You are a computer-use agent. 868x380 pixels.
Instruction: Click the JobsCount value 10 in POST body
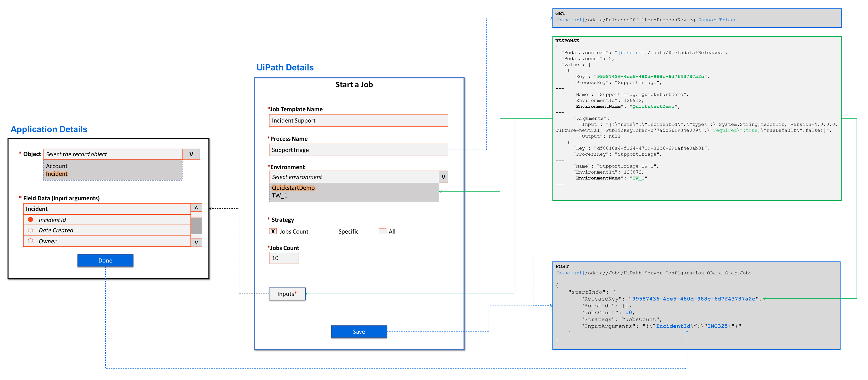click(x=628, y=312)
